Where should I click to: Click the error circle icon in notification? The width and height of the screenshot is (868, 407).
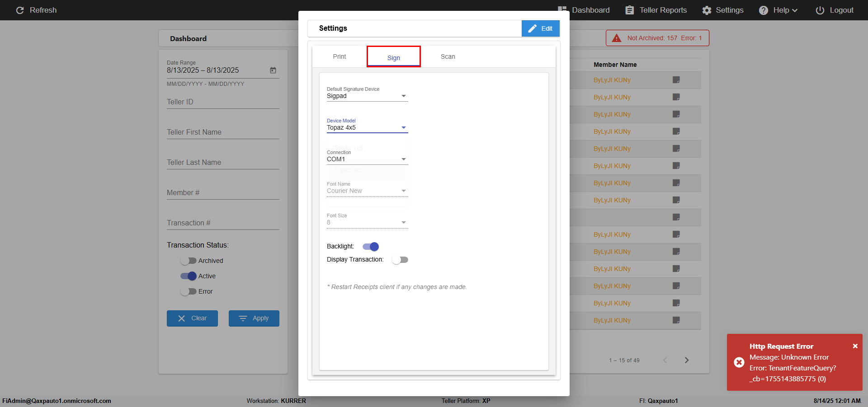tap(739, 362)
